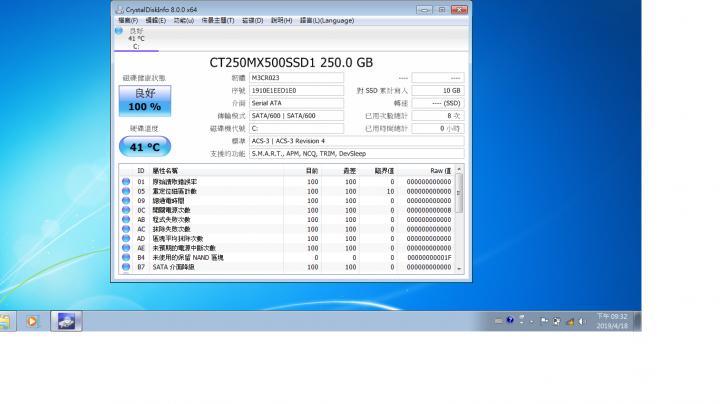Click the serial number field 1910E1EED1E0
The image size is (720, 404).
(x=296, y=90)
